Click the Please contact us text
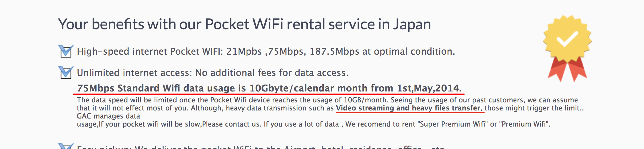This screenshot has width=644, height=149. 232,124
